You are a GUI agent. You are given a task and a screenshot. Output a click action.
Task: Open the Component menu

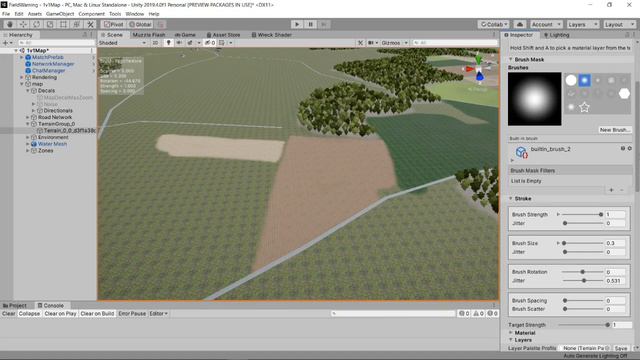click(91, 14)
